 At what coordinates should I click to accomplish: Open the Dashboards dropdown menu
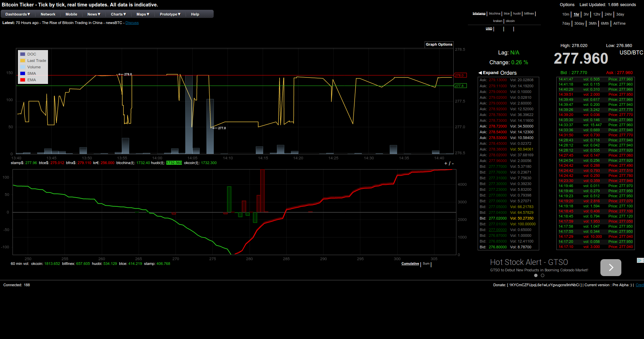tap(18, 14)
